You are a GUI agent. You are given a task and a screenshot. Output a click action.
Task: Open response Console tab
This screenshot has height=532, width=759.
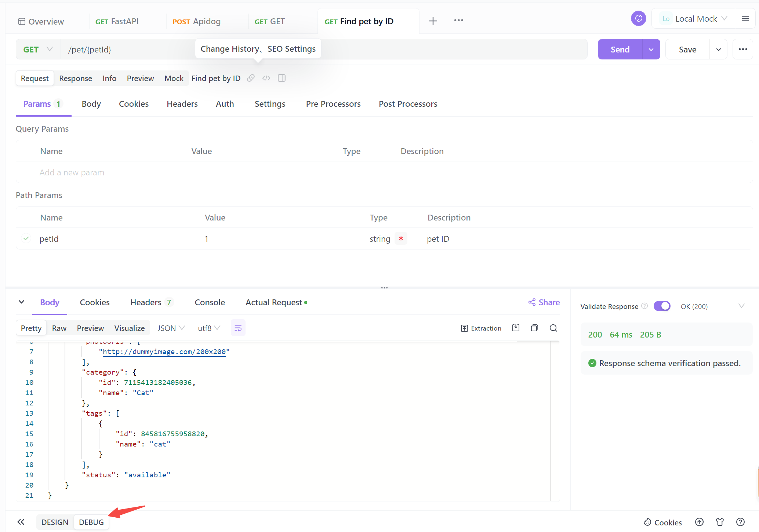pyautogui.click(x=210, y=302)
